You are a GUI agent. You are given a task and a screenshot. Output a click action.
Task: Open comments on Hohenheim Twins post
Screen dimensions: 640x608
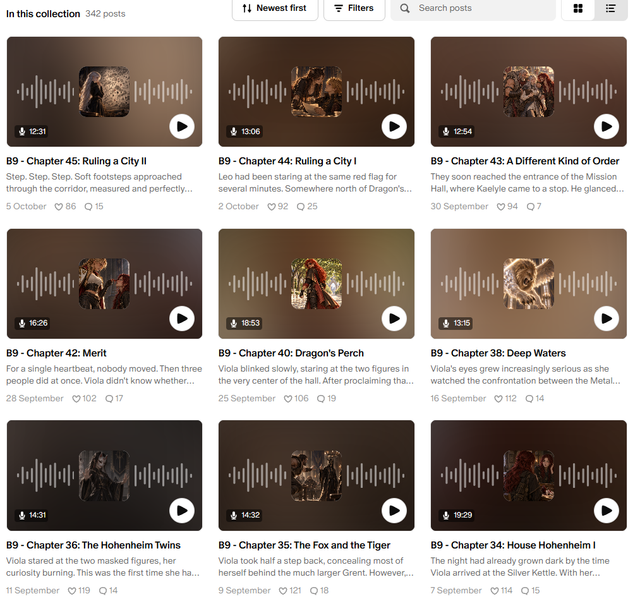click(103, 591)
